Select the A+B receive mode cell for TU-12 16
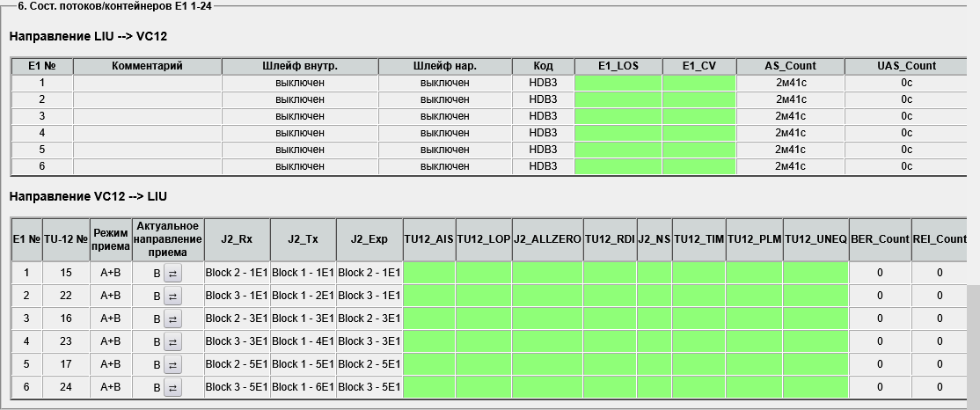The height and width of the screenshot is (410, 980). click(x=112, y=318)
